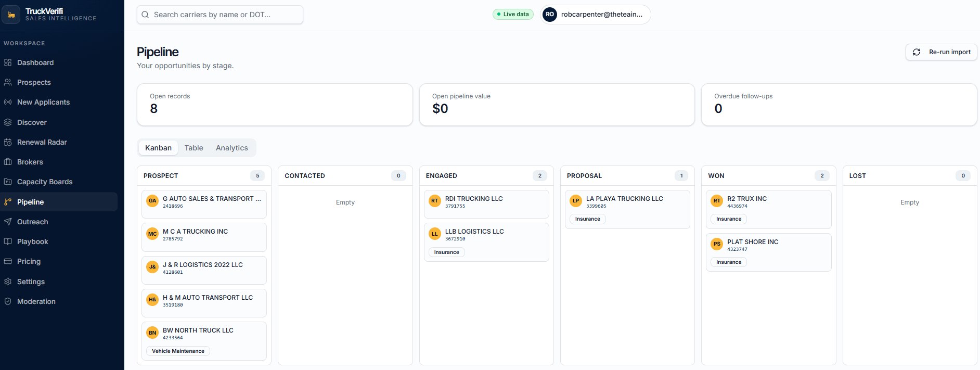Open the robcarpenter account menu
Screen dimensions: 980x370
pos(596,15)
